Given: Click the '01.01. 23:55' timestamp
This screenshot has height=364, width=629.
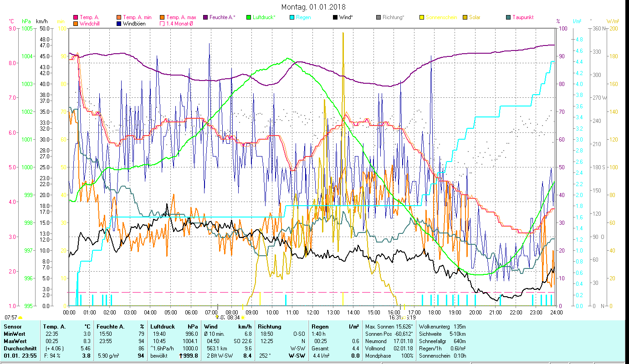Looking at the screenshot, I should click(x=20, y=355).
